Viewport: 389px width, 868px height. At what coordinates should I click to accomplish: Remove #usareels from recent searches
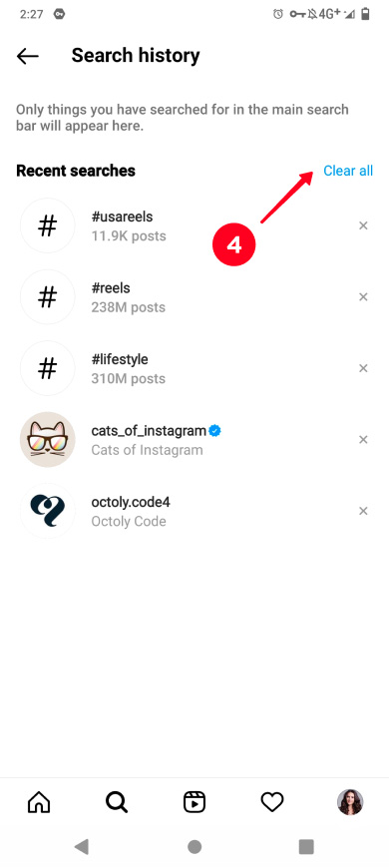[x=363, y=225]
